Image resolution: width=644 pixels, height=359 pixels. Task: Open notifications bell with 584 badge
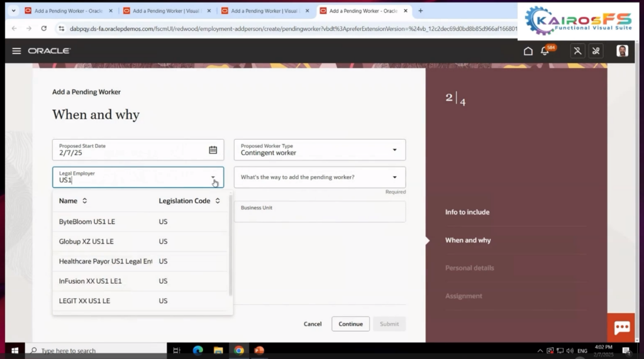[x=545, y=51]
